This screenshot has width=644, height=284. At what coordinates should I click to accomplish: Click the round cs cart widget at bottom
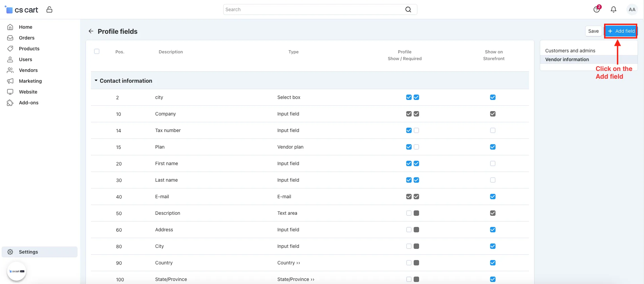pyautogui.click(x=17, y=271)
